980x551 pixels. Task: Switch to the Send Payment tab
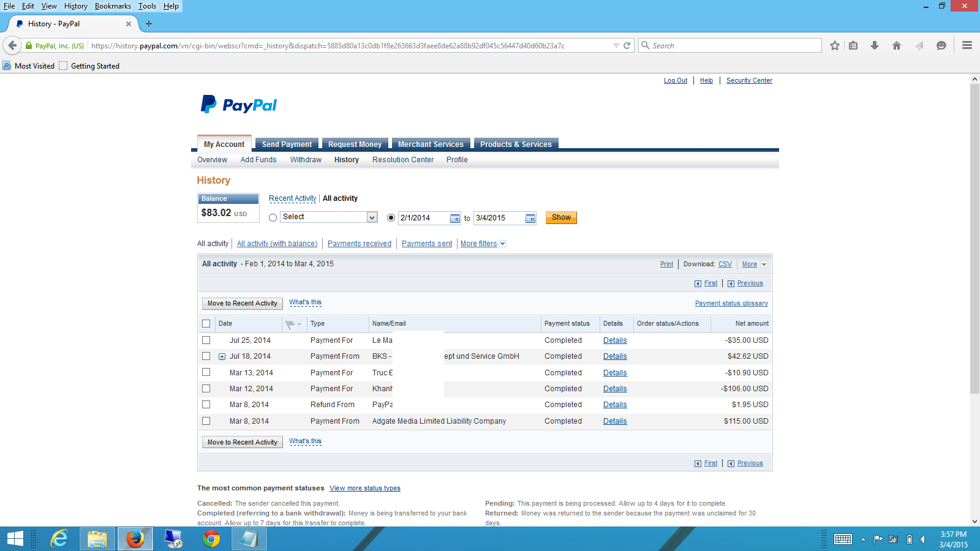click(287, 144)
